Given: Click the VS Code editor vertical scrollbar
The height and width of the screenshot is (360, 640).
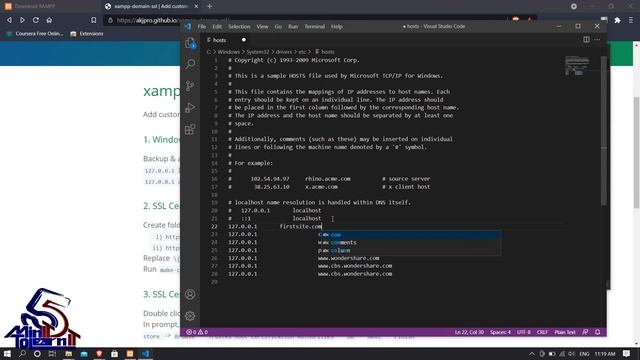Looking at the screenshot, I should coord(604,131).
